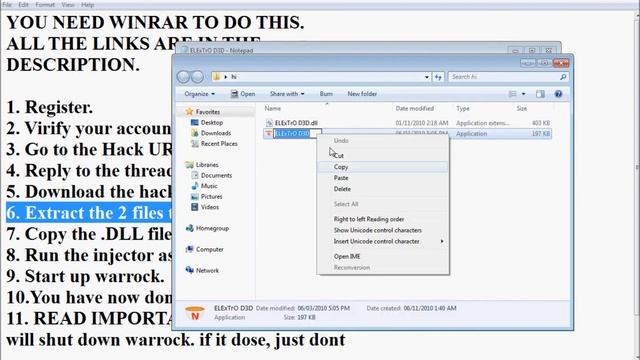Open the Videos library
Screen dimensions: 640x360
pos(209,207)
